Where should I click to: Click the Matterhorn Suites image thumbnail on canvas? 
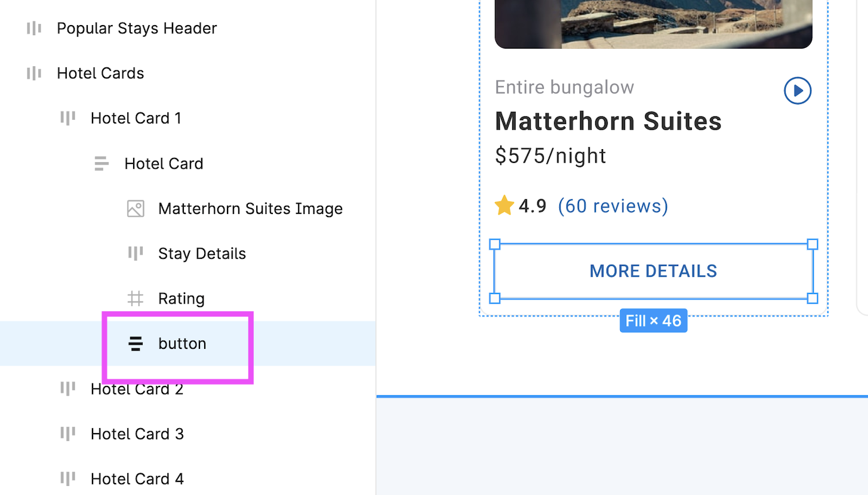[653, 24]
